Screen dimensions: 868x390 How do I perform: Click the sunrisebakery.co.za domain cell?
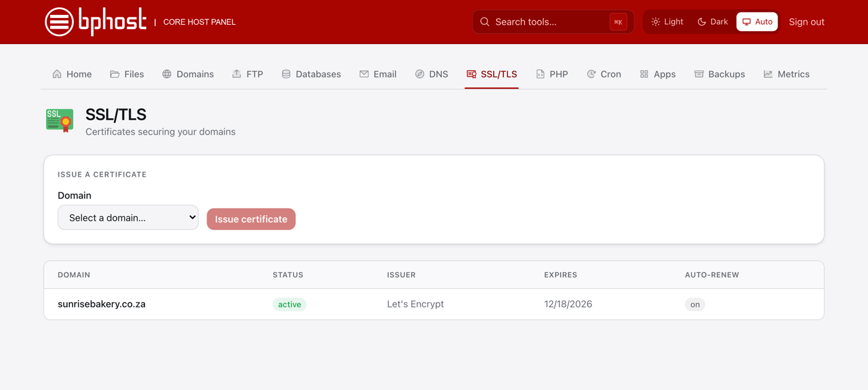102,304
